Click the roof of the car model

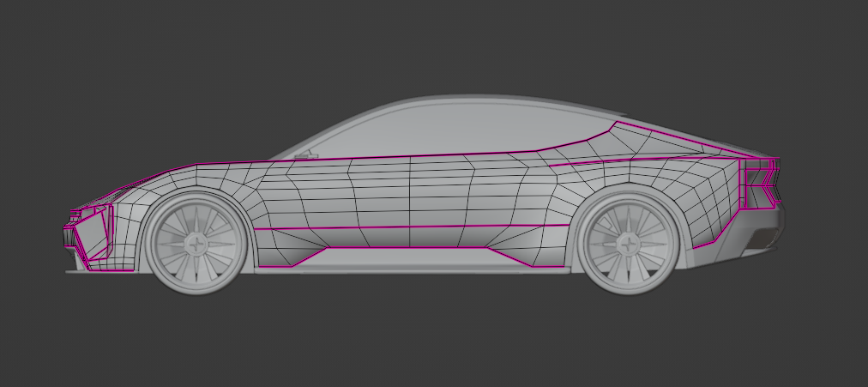point(480,98)
